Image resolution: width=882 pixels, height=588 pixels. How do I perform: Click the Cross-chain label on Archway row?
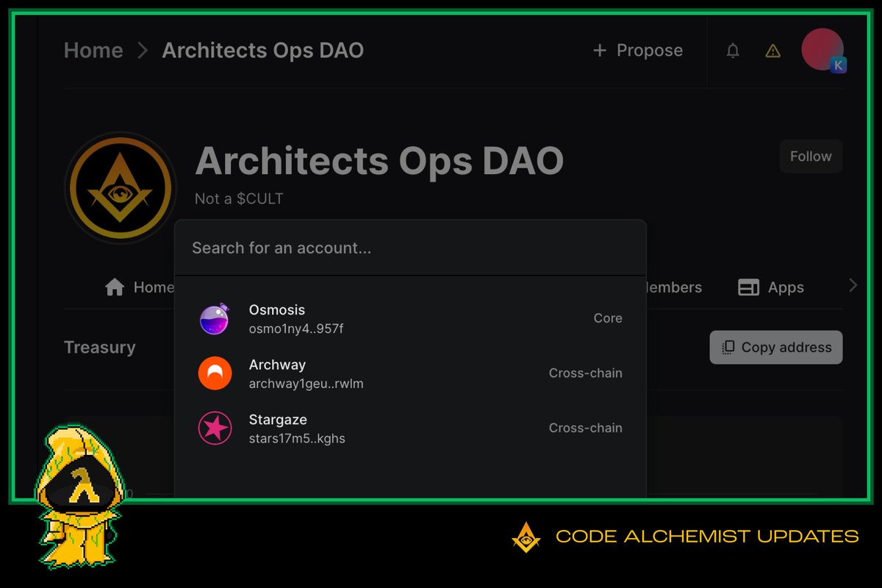pyautogui.click(x=586, y=373)
